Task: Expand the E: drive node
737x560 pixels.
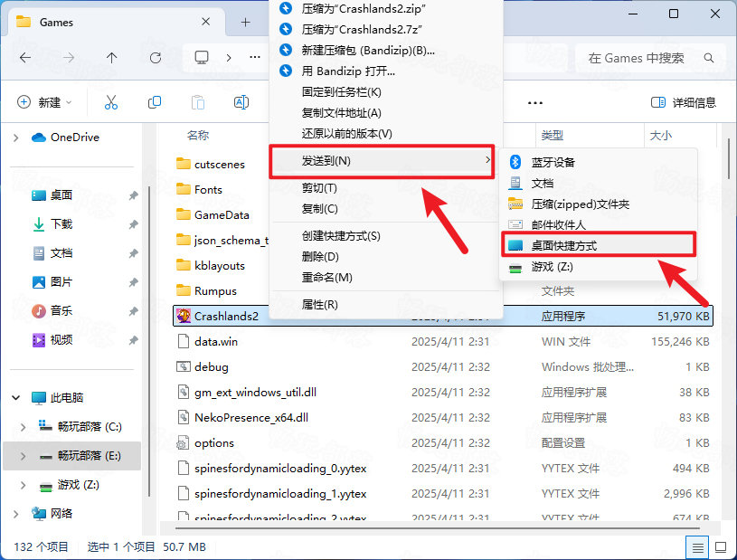Action: coord(23,456)
